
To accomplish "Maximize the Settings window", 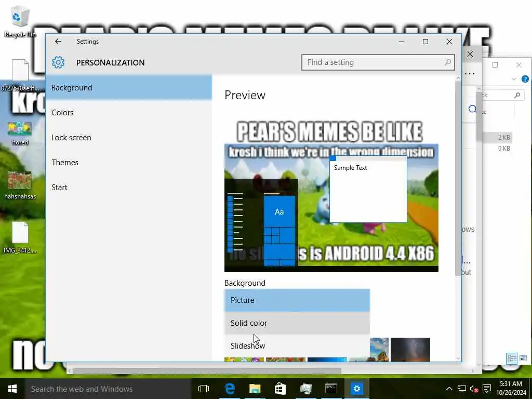I will pyautogui.click(x=425, y=42).
